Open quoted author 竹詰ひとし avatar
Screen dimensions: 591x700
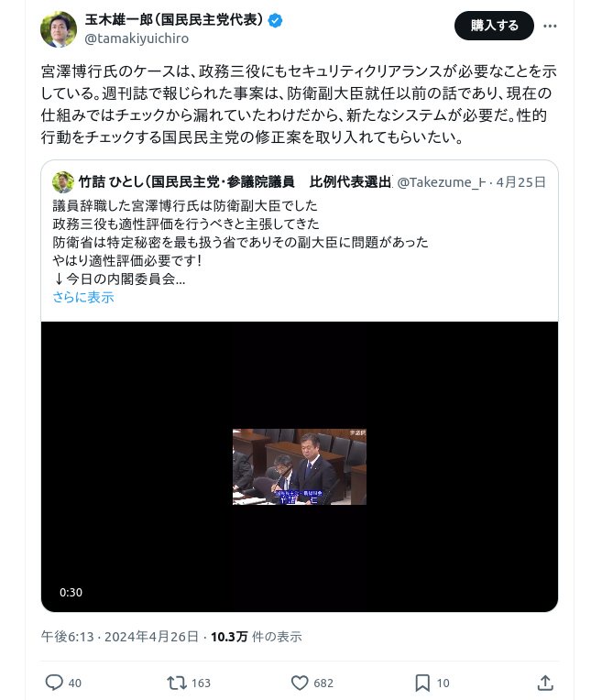point(63,182)
